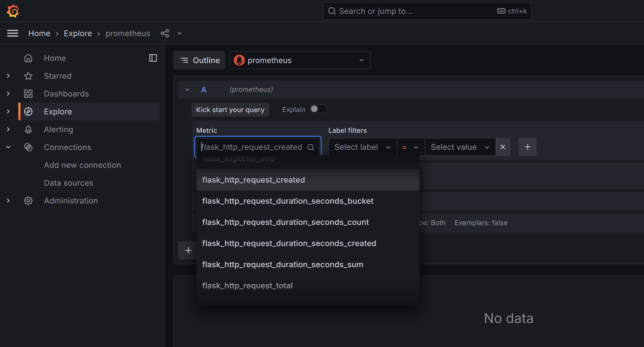644x347 pixels.
Task: Open the hamburger main menu
Action: pyautogui.click(x=12, y=33)
